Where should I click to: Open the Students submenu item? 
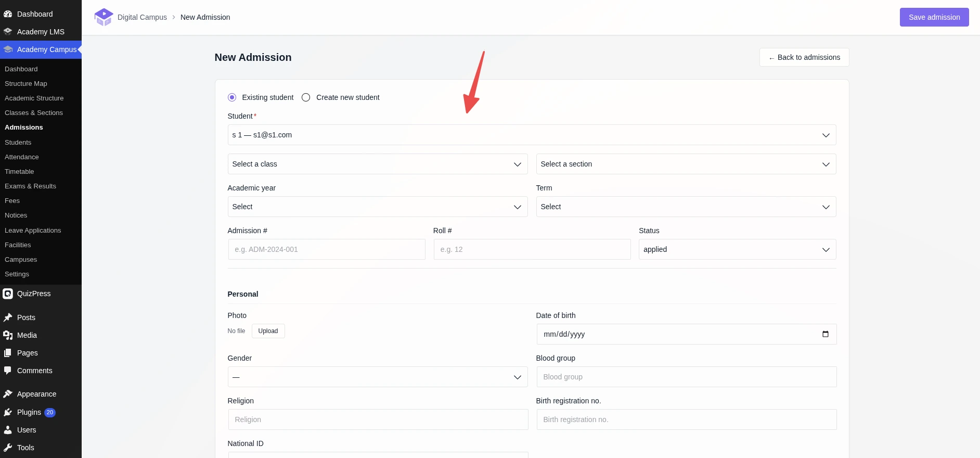[x=18, y=143]
